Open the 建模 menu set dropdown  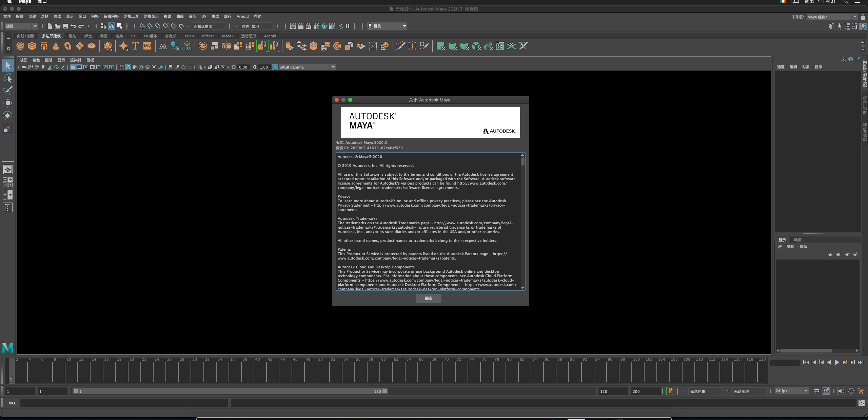[21, 26]
